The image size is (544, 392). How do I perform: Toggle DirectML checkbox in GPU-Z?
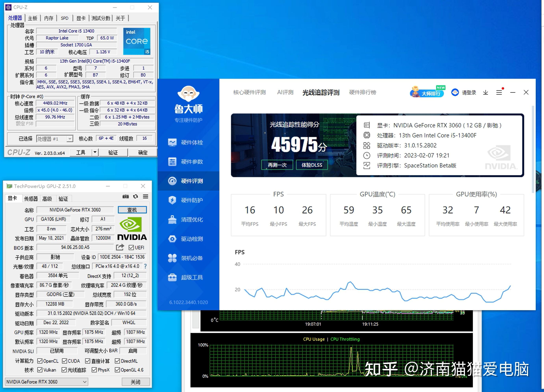118,361
